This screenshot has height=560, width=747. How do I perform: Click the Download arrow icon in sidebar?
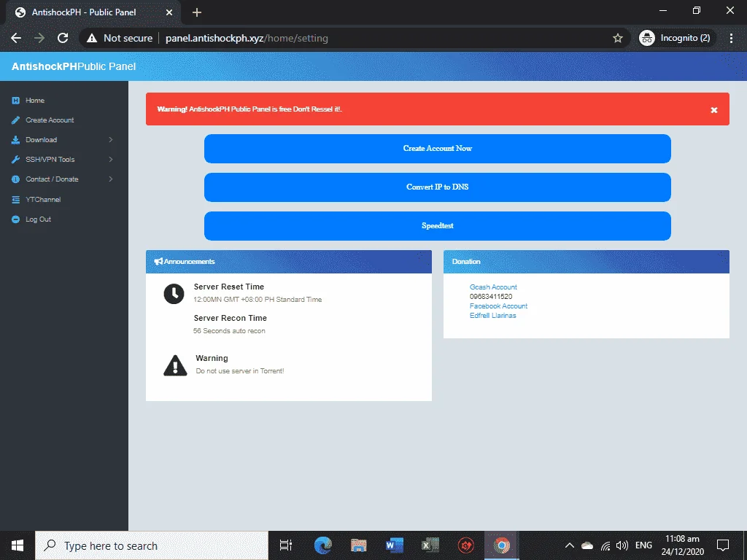[x=16, y=139]
